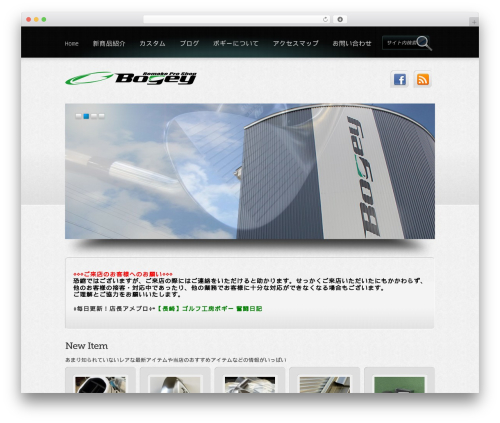Viewport: 500px width, 423px height.
Task: Click the magnifier search icon
Action: coord(424,43)
